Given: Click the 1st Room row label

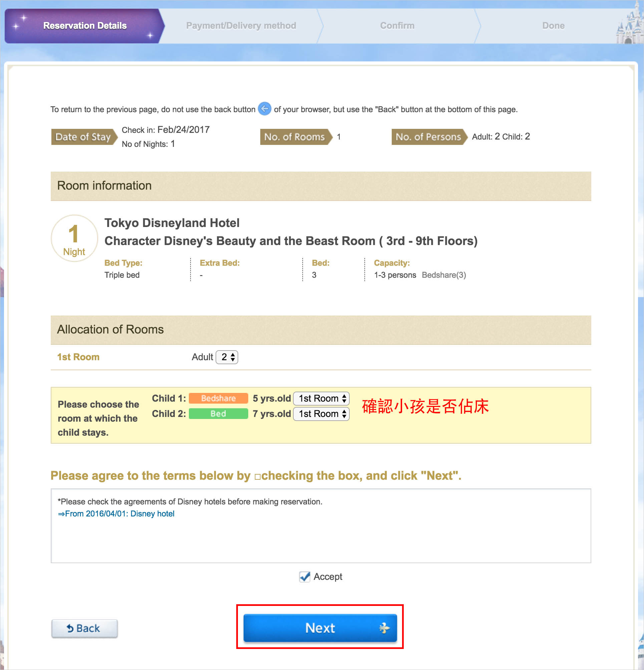Looking at the screenshot, I should point(78,357).
